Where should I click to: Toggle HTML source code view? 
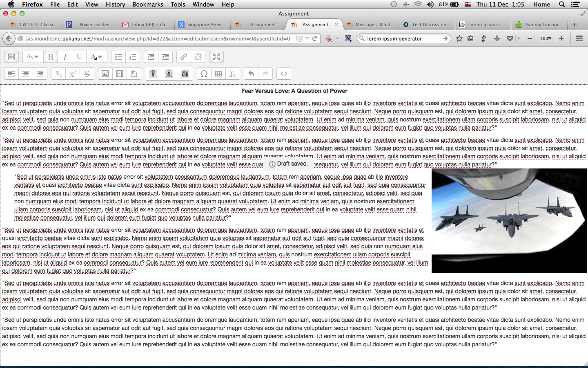coord(284,74)
